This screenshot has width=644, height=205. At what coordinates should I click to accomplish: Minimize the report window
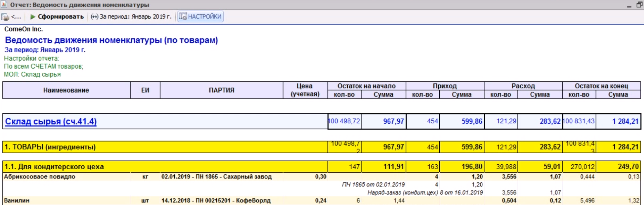coord(629,5)
